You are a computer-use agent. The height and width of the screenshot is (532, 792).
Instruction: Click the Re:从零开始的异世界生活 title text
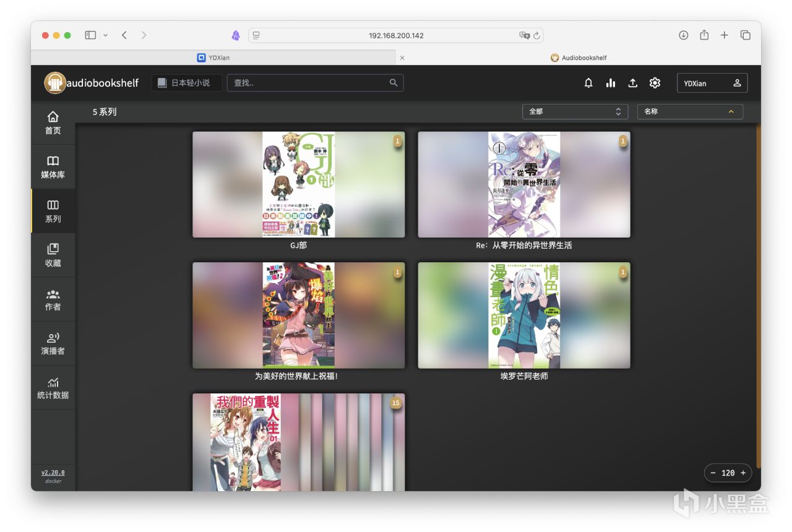524,246
